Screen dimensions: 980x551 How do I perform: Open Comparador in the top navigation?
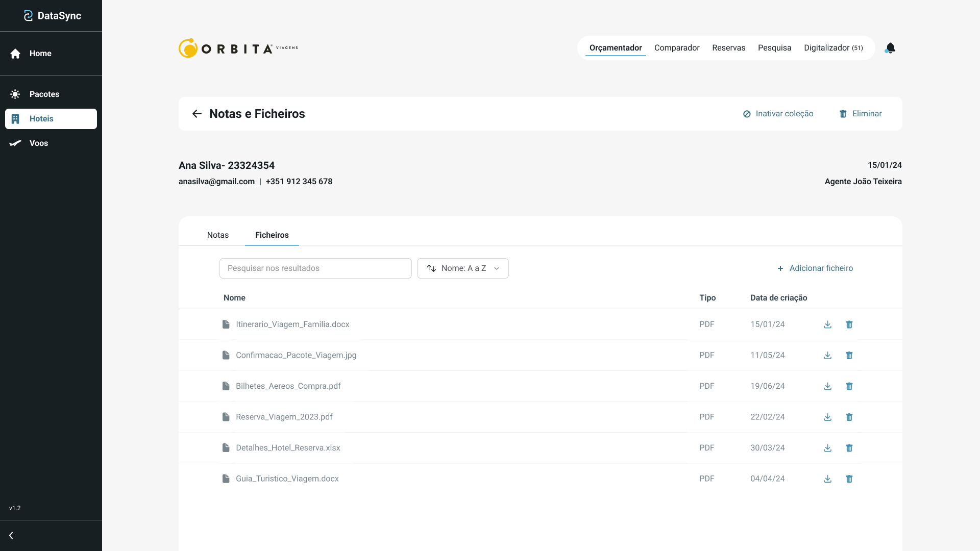coord(676,48)
